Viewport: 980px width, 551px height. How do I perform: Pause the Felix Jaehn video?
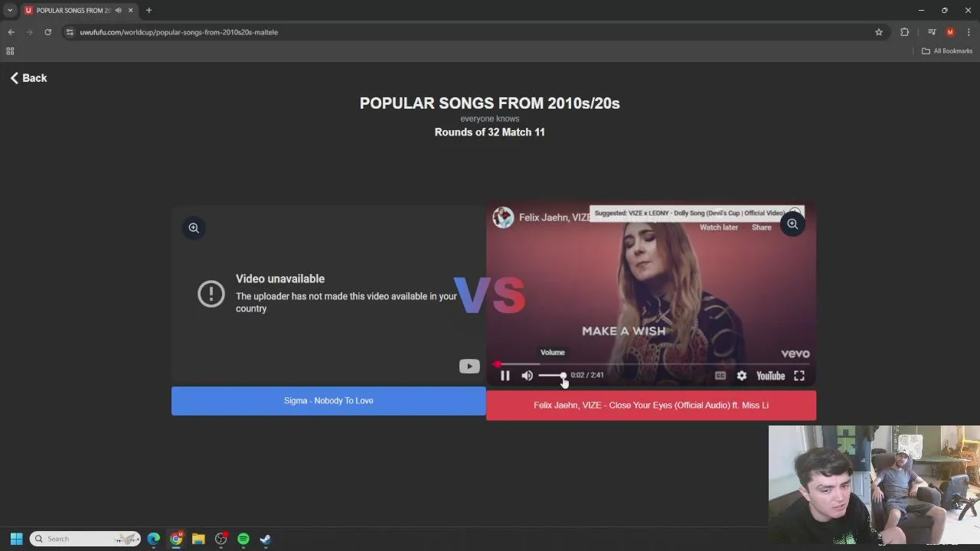tap(505, 376)
